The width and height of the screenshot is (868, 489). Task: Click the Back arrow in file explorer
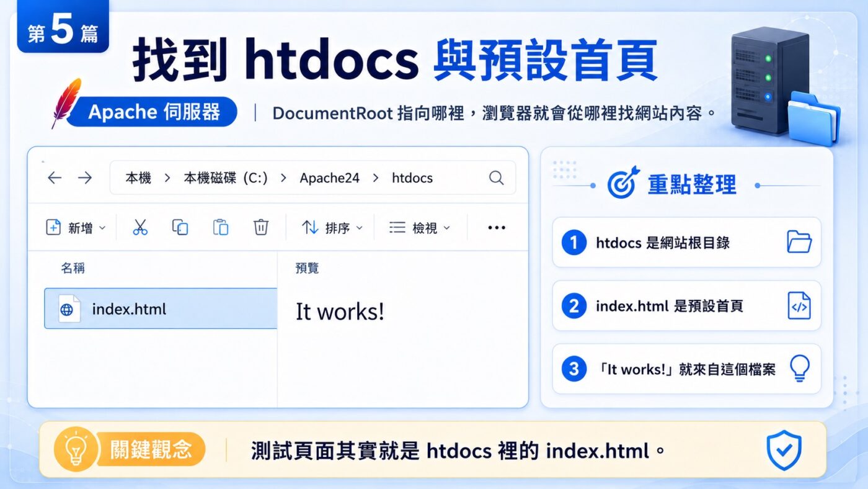pyautogui.click(x=55, y=178)
